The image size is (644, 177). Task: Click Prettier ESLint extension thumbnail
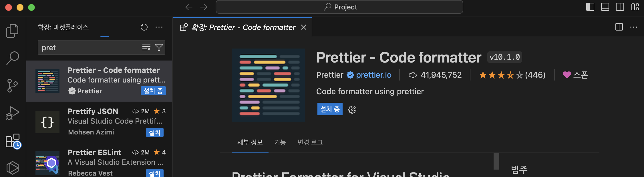click(47, 163)
